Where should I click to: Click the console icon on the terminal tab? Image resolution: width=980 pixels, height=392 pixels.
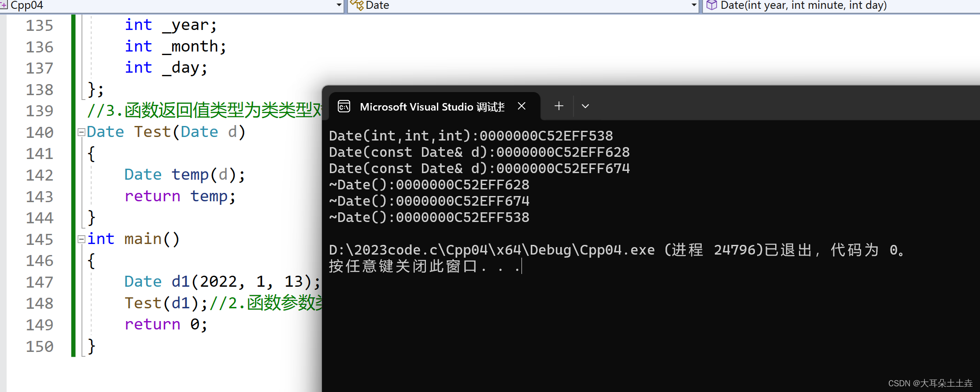[x=344, y=107]
